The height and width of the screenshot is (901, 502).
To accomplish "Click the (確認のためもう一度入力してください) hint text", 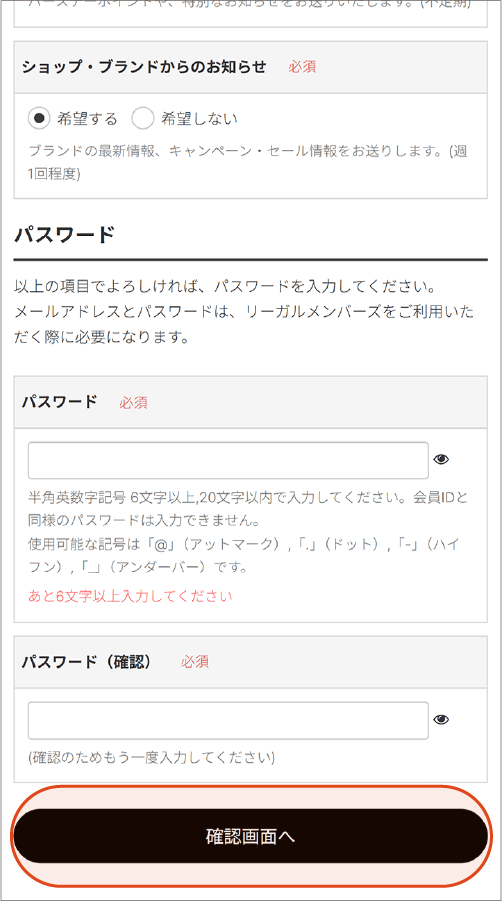I will tap(152, 757).
